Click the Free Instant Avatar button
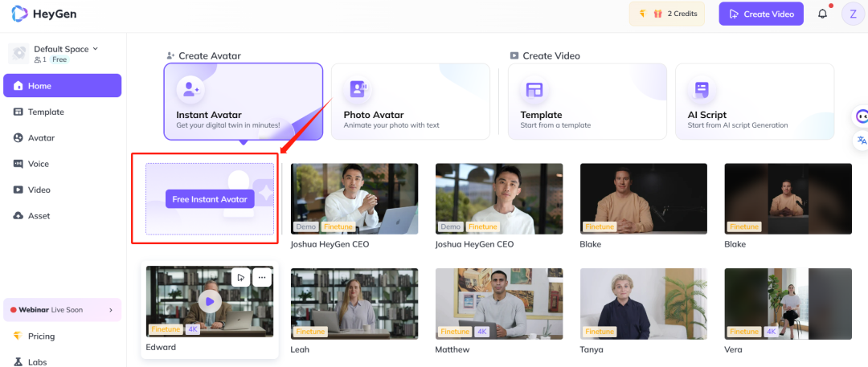Screen dimensions: 868x367 [210, 199]
